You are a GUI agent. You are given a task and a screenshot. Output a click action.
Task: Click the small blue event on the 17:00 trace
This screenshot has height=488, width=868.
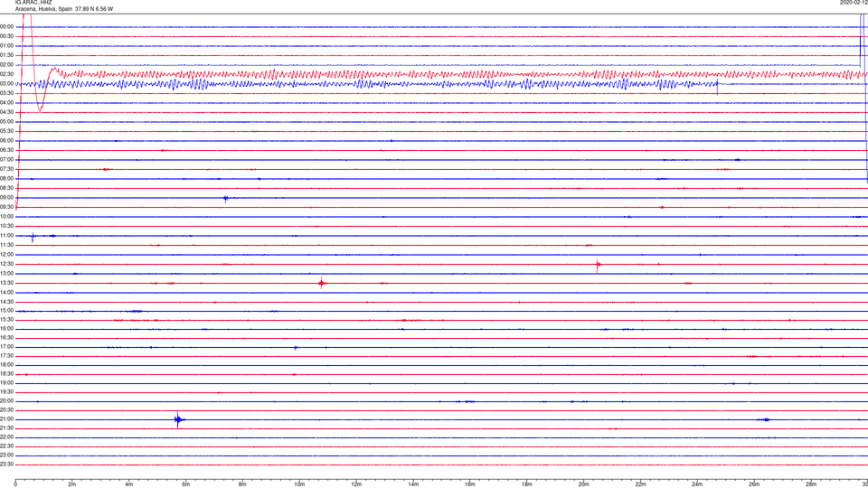pos(296,348)
